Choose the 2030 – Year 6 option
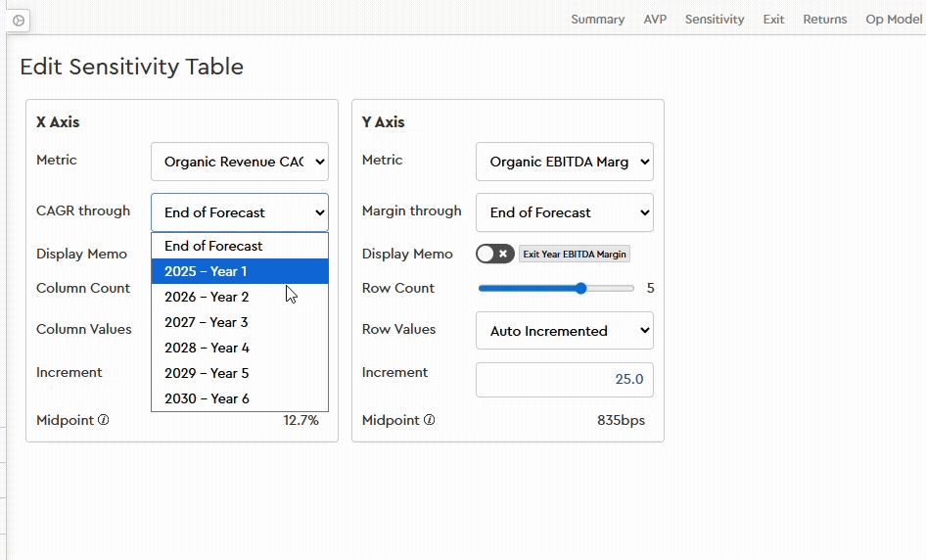This screenshot has width=926, height=560. 239,398
